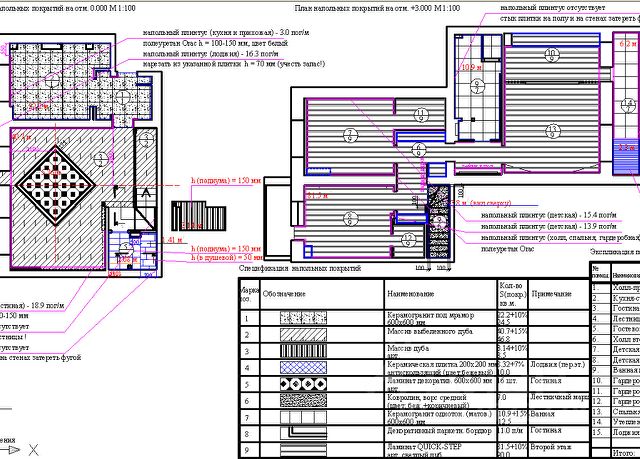Image resolution: width=640 pixels, height=459 pixels.
Task: Click the black striped podium steps detail between plans
Action: tap(198, 216)
